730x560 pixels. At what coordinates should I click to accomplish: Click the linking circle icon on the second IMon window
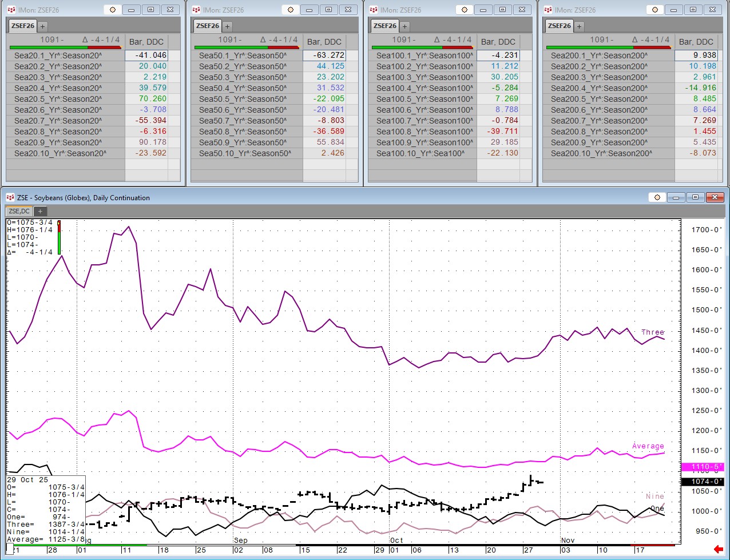coord(291,10)
